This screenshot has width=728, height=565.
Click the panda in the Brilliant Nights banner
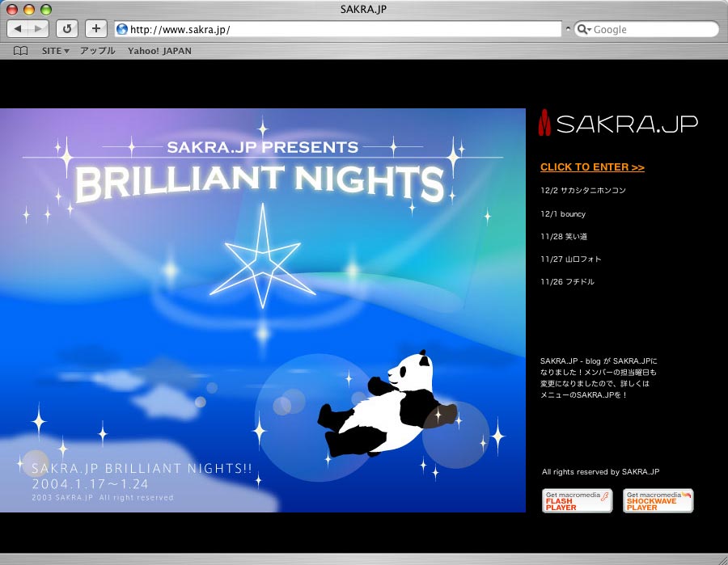387,404
